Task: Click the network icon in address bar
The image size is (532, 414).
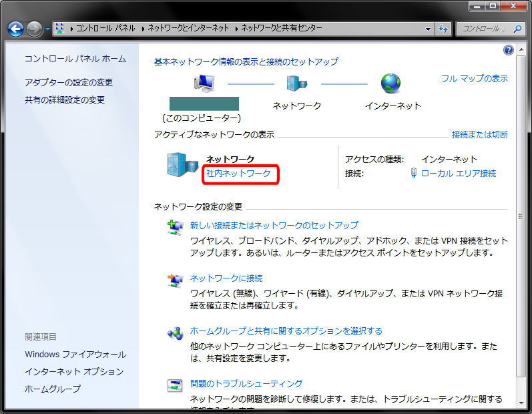Action: pyautogui.click(x=59, y=29)
